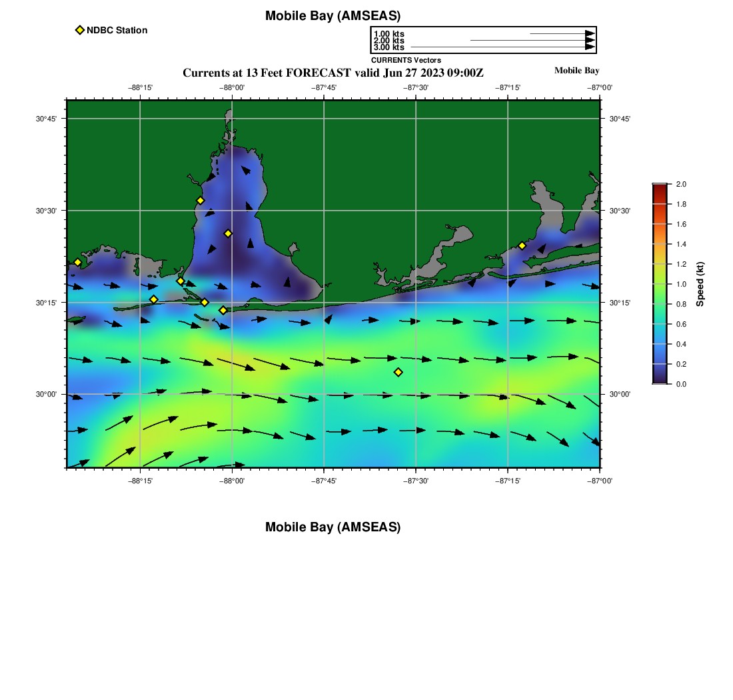This screenshot has height=700, width=733.
Task: Click the 30°45' latitude label on right axis
Action: pyautogui.click(x=620, y=119)
